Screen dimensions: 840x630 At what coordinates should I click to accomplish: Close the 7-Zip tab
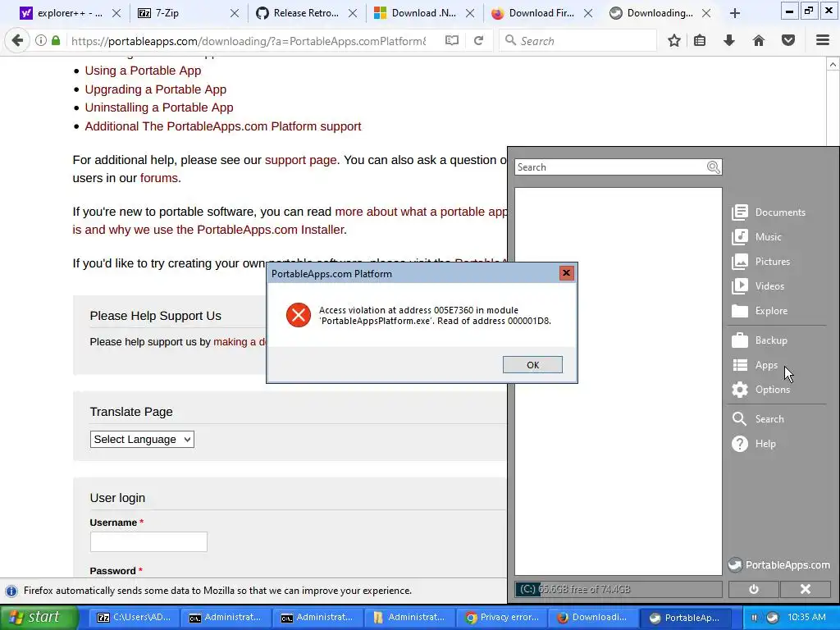235,13
